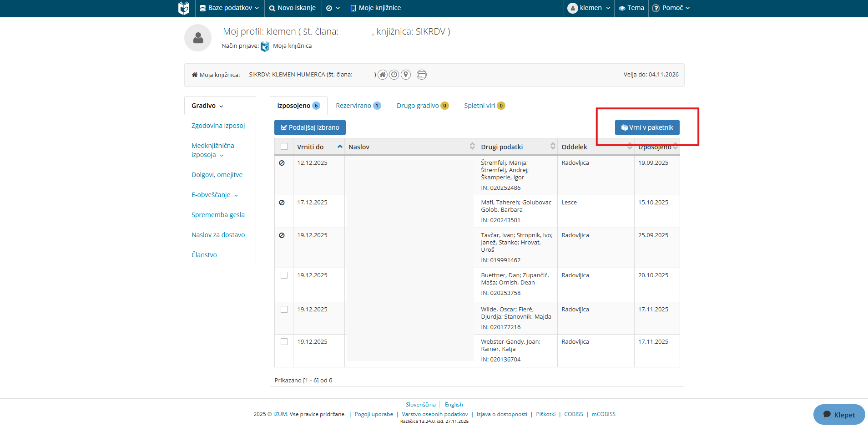Click the membership card icon

coord(422,75)
